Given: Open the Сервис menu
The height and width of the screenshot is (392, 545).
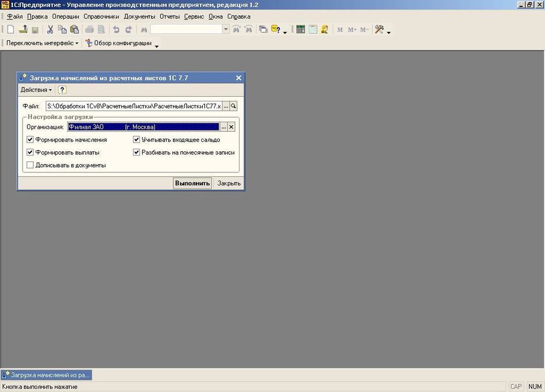Looking at the screenshot, I should (x=194, y=17).
